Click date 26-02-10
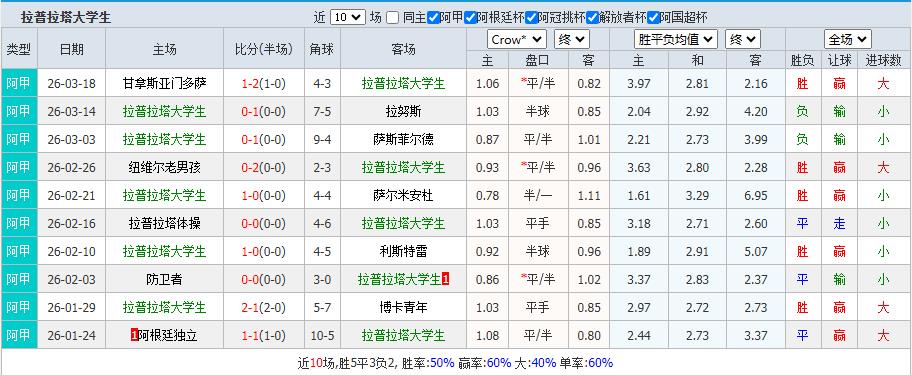912x375 pixels. (71, 251)
